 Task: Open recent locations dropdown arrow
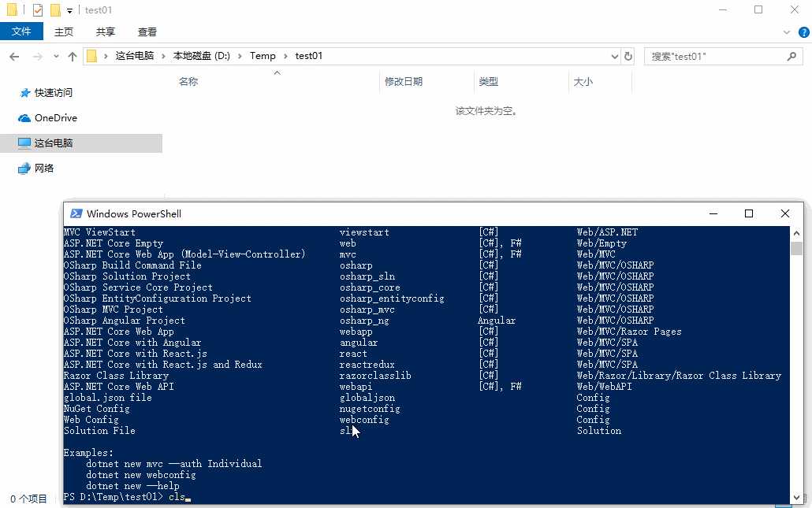[x=56, y=57]
